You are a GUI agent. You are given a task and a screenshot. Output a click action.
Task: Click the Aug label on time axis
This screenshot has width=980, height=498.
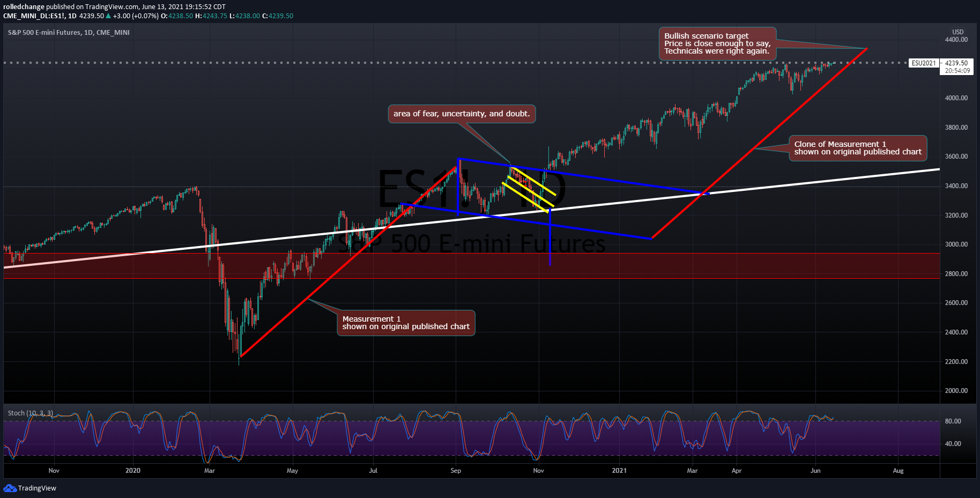pyautogui.click(x=899, y=471)
